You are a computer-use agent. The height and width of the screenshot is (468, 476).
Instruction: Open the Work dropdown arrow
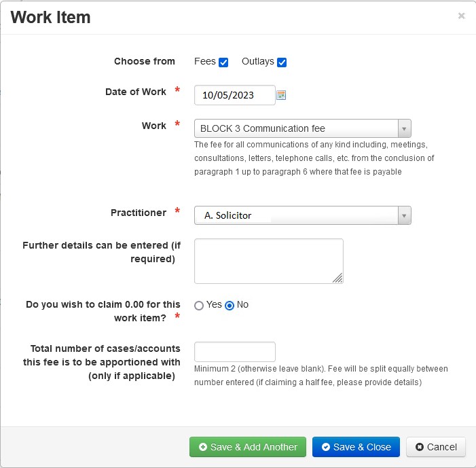pos(404,128)
